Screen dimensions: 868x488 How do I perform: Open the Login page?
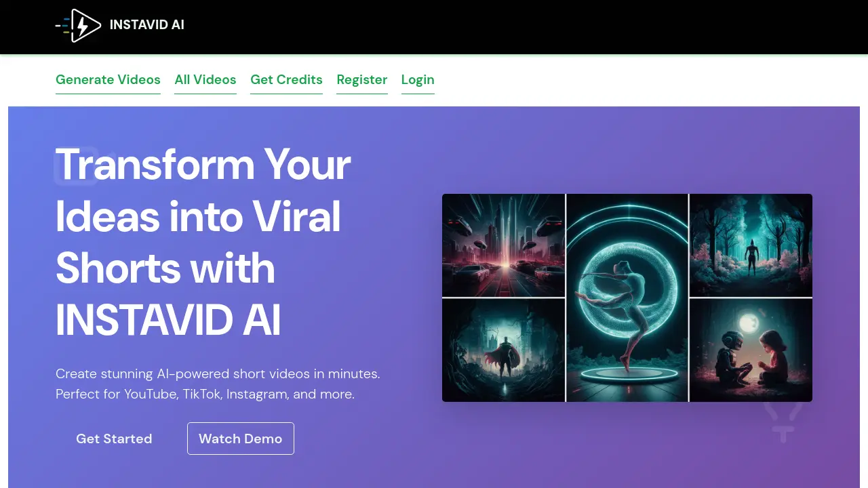[418, 80]
